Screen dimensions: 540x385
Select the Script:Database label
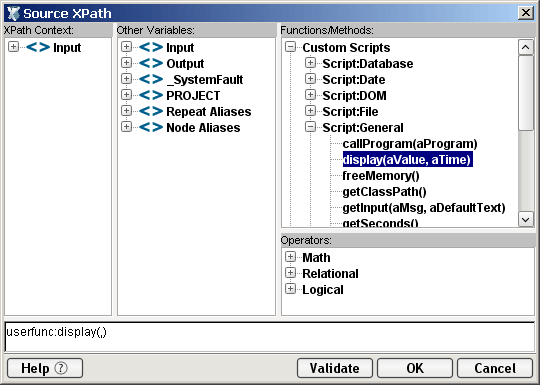click(x=368, y=64)
